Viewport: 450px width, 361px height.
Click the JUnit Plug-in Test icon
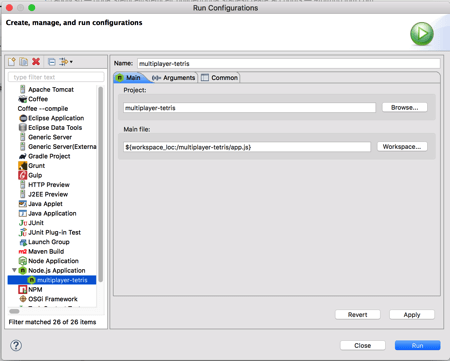(23, 232)
